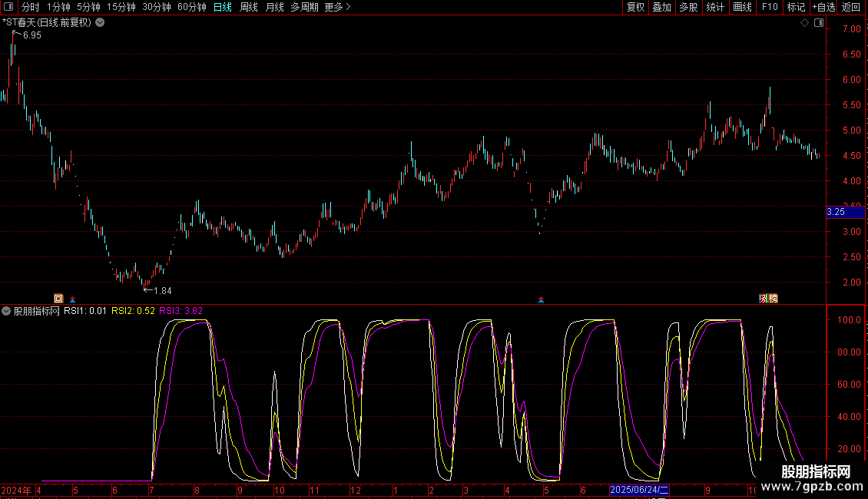Click the red arrow marker near May
This screenshot has height=499, width=868.
click(x=542, y=299)
